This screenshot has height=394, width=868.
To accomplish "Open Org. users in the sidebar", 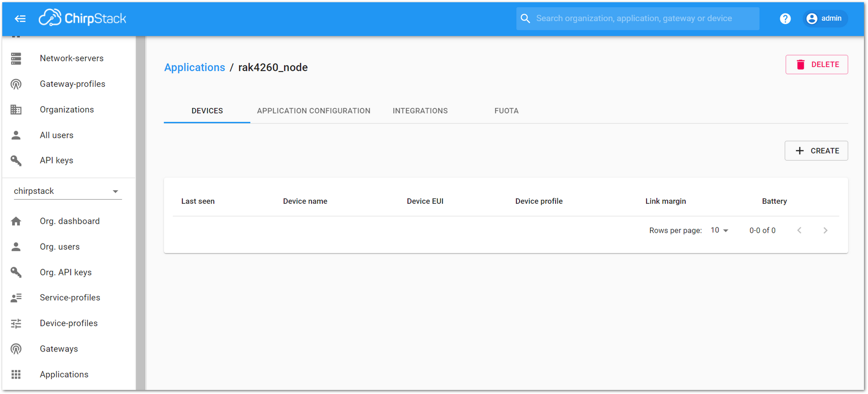I will tap(60, 247).
